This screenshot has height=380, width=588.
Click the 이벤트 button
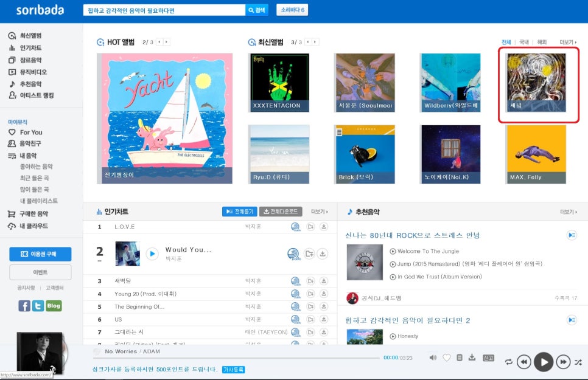pyautogui.click(x=40, y=272)
